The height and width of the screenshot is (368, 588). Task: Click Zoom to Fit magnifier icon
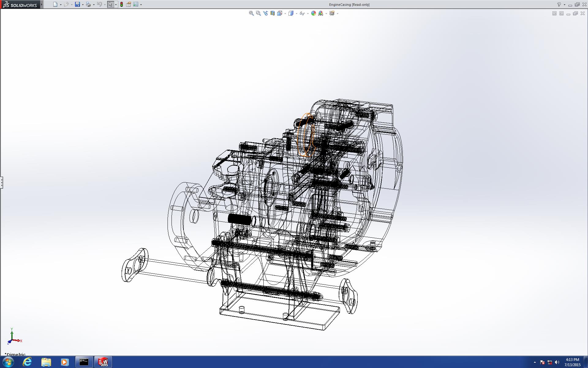click(251, 13)
